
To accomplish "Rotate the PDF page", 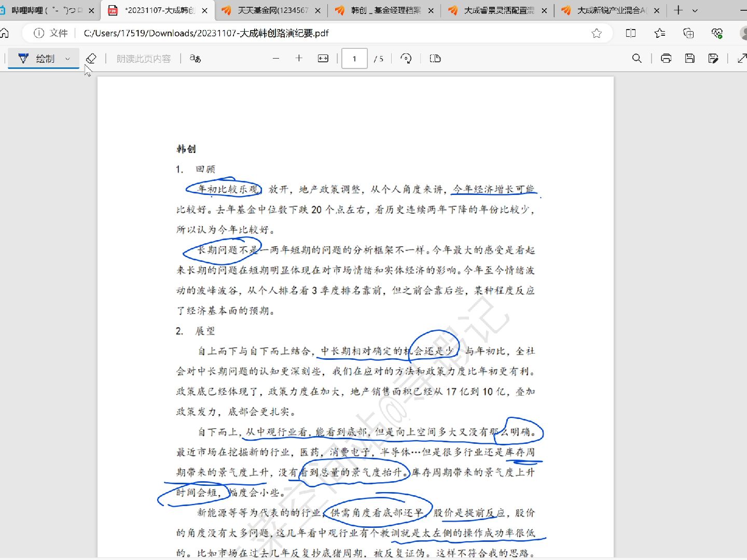I will (406, 59).
